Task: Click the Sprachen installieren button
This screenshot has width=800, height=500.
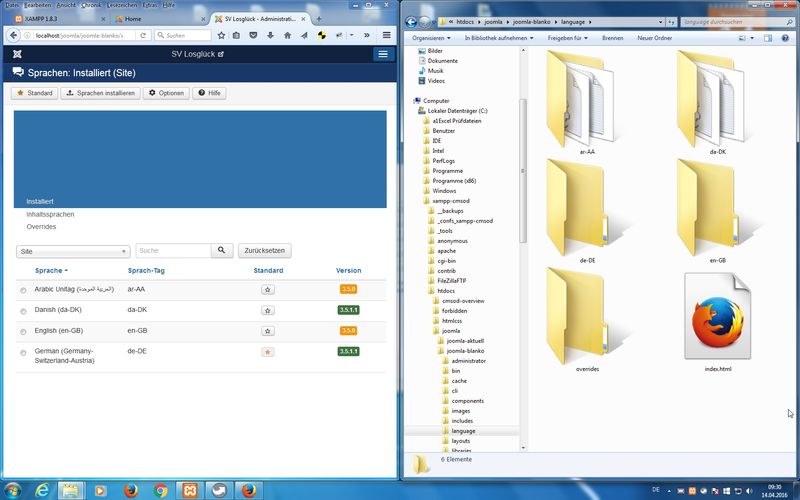Action: 101,93
